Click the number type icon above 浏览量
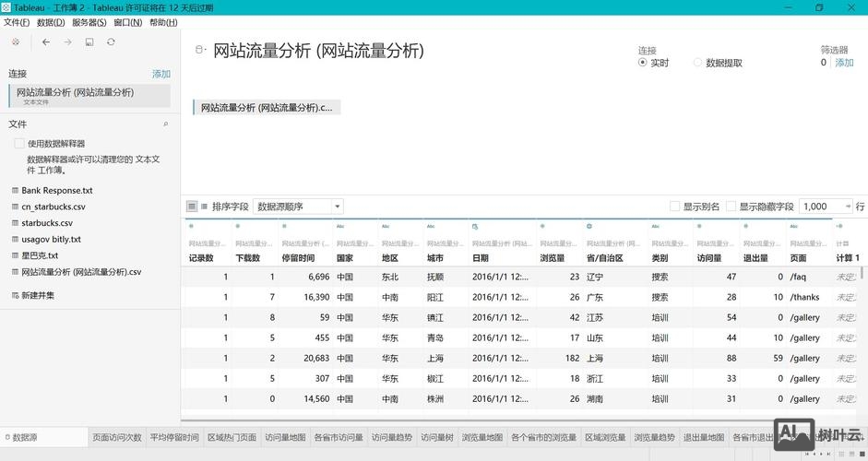 pyautogui.click(x=542, y=226)
